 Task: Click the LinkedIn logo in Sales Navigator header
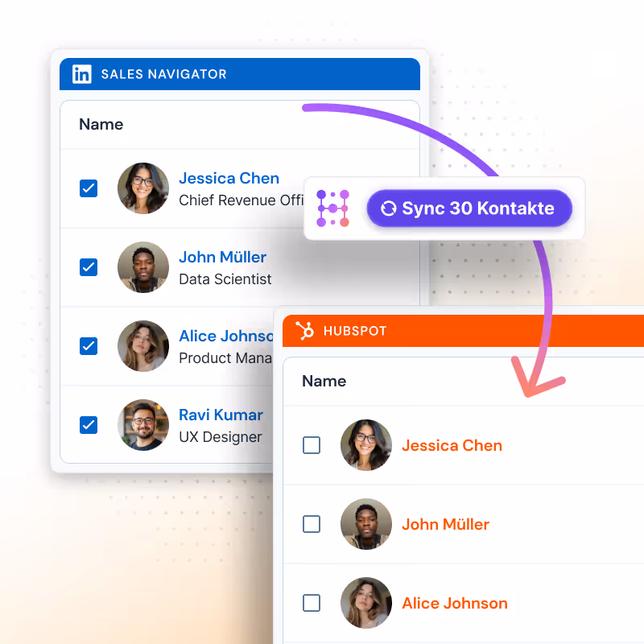[x=82, y=74]
